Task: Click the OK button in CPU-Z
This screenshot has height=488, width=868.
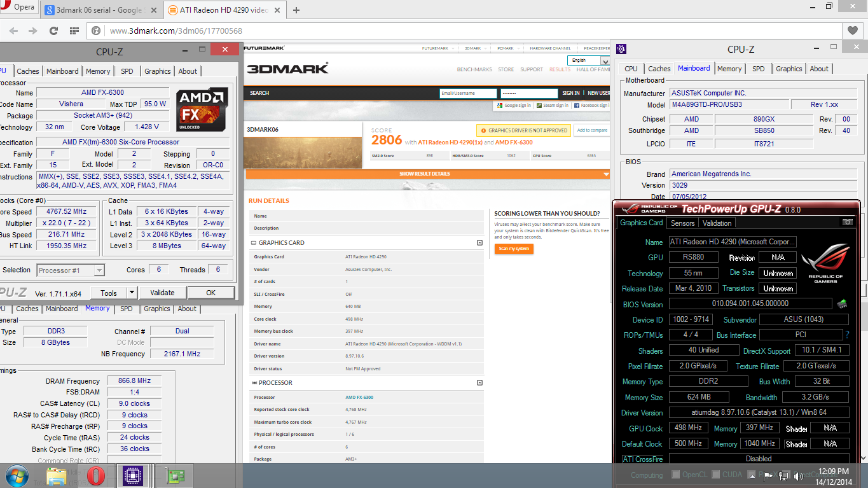Action: point(211,293)
